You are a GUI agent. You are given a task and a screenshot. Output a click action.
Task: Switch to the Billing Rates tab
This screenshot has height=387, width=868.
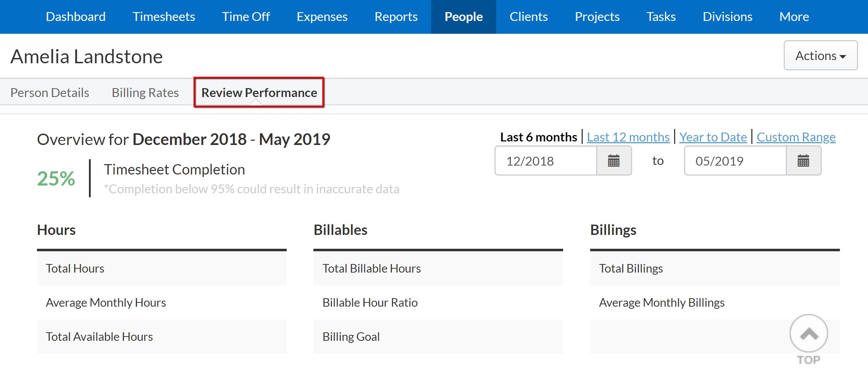click(x=145, y=92)
